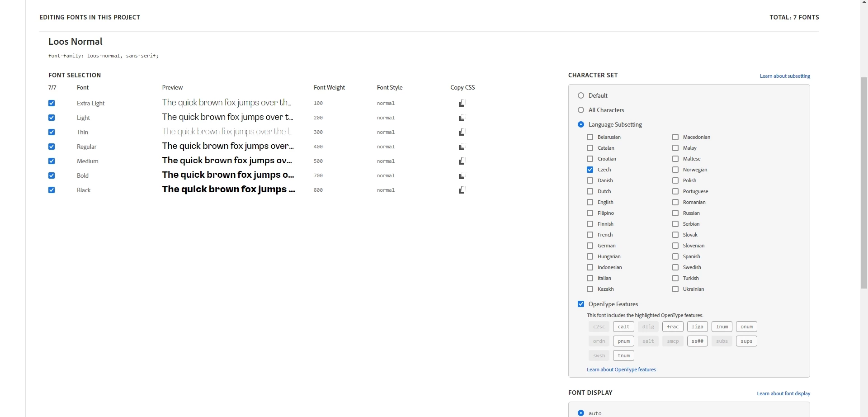Enable Croatian language subsetting
This screenshot has height=417, width=868.
(x=590, y=159)
